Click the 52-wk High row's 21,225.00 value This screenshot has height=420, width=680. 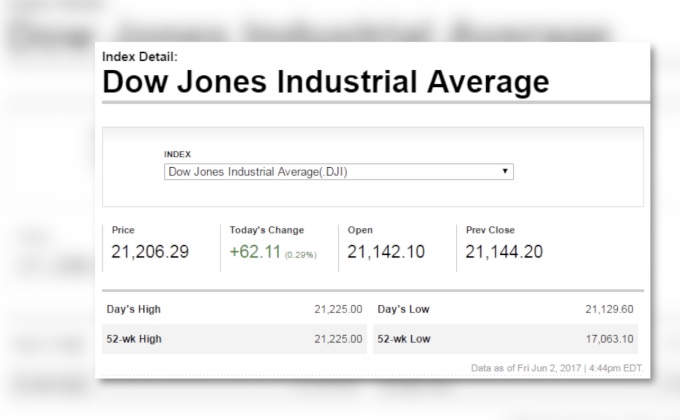338,339
